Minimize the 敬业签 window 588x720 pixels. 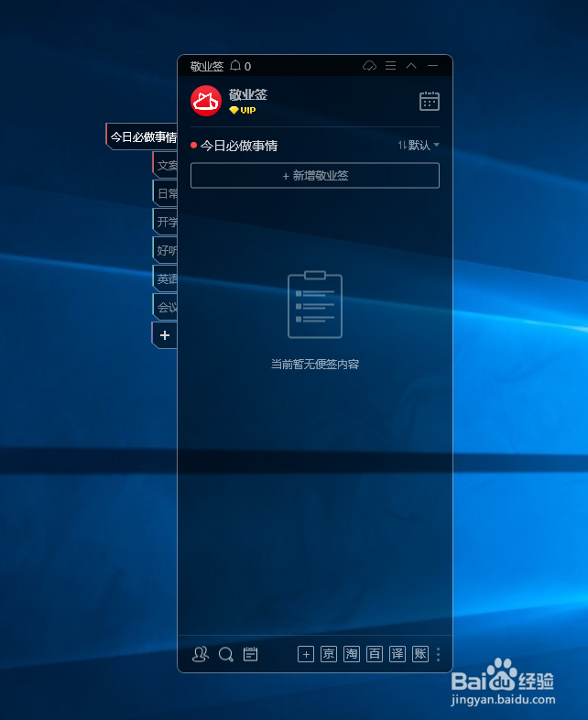[x=432, y=66]
